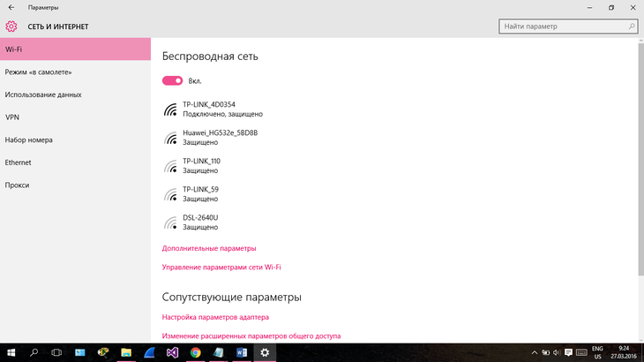This screenshot has width=644, height=362.
Task: Select network name Huawei_HG532e_5BD8B
Action: click(221, 133)
